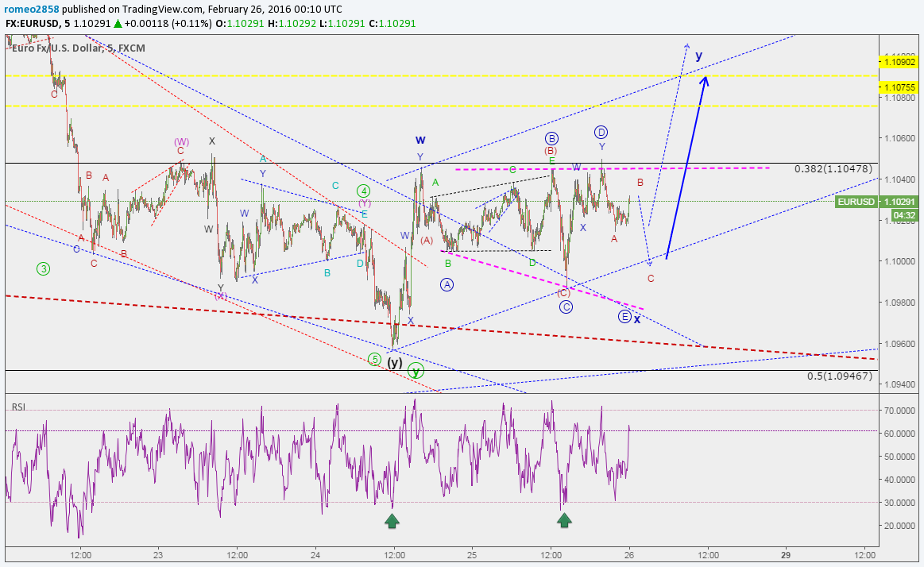Click the (+0.11%) percent change value
The height and width of the screenshot is (567, 924).
tap(192, 24)
